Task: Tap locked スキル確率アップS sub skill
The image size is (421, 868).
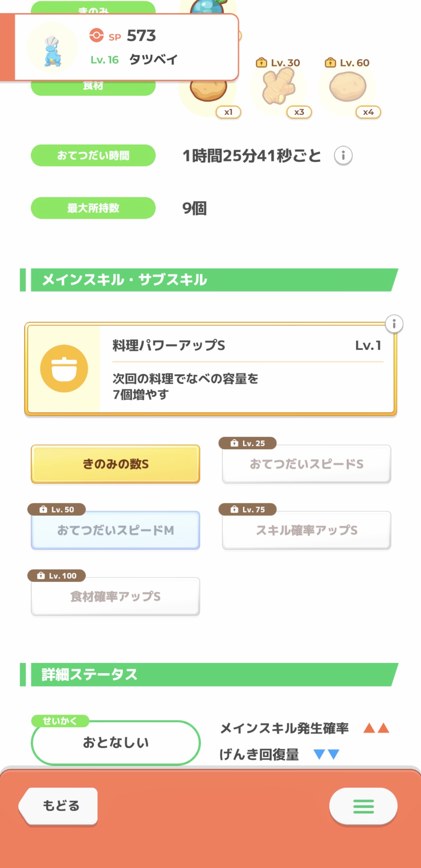Action: coord(306,530)
